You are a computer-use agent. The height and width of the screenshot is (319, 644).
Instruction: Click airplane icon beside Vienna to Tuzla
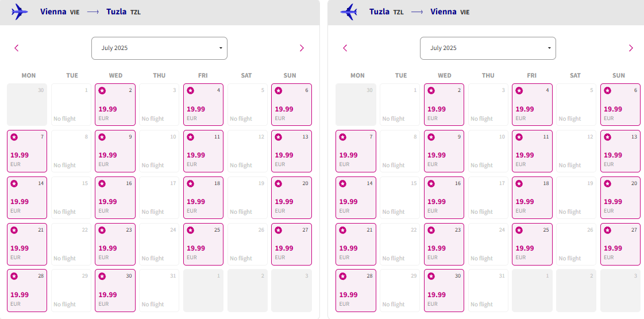coord(20,11)
